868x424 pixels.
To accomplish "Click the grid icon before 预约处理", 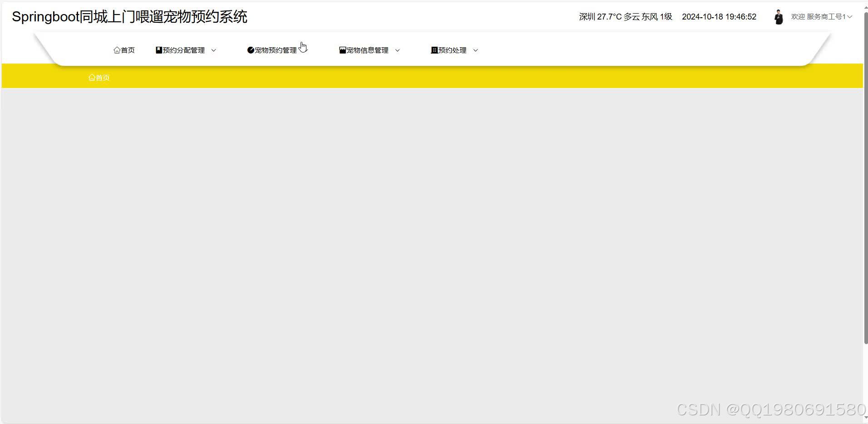I will click(x=434, y=50).
